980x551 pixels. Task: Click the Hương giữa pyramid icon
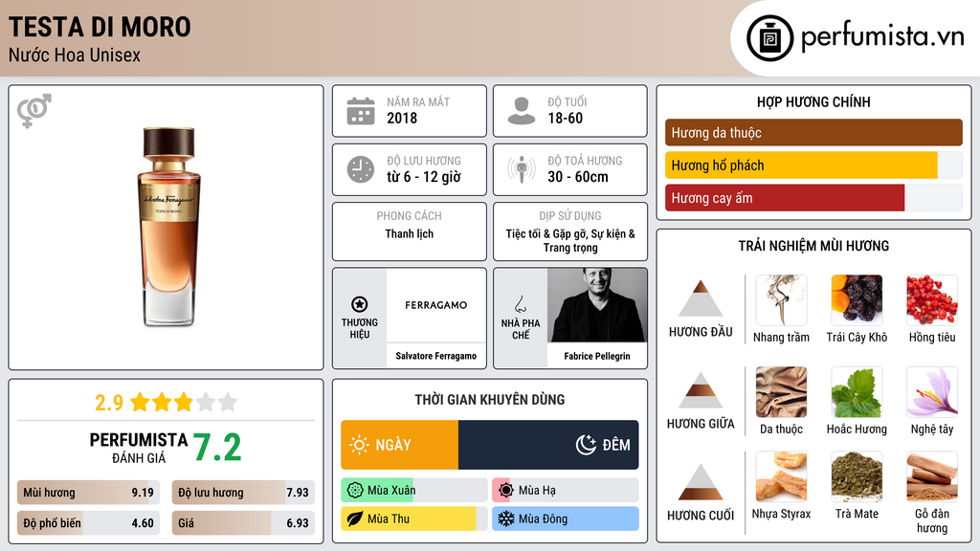[x=701, y=390]
